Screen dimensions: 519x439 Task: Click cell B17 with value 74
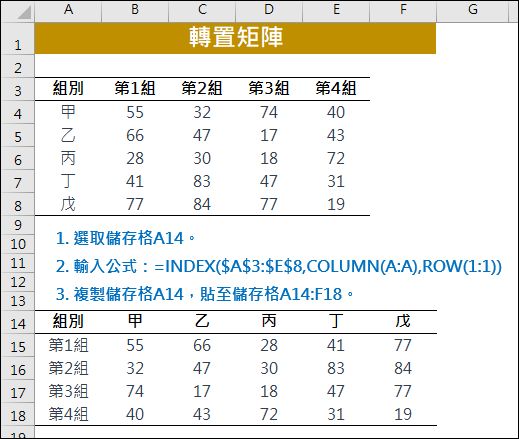tap(135, 391)
